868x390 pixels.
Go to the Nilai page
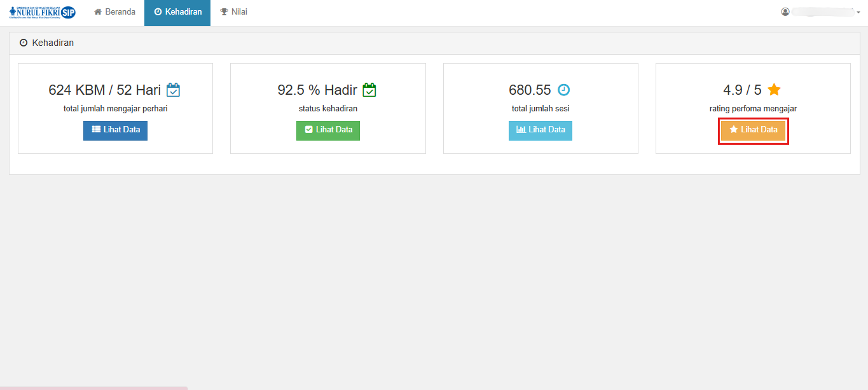pos(233,13)
